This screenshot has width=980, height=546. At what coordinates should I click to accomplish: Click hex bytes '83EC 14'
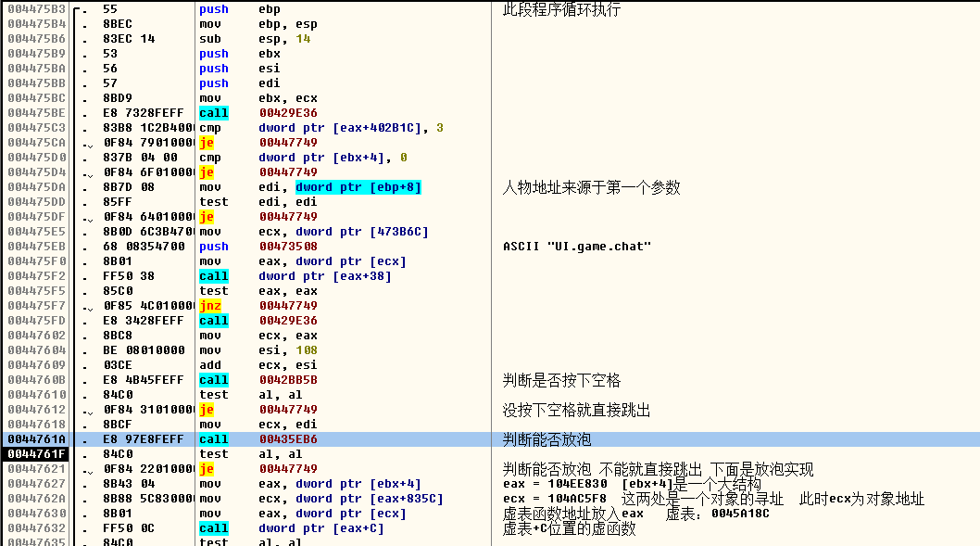129,39
